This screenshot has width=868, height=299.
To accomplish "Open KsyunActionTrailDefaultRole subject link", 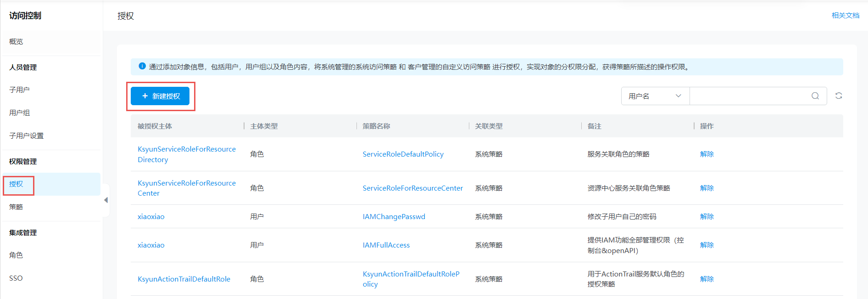I will 184,279.
